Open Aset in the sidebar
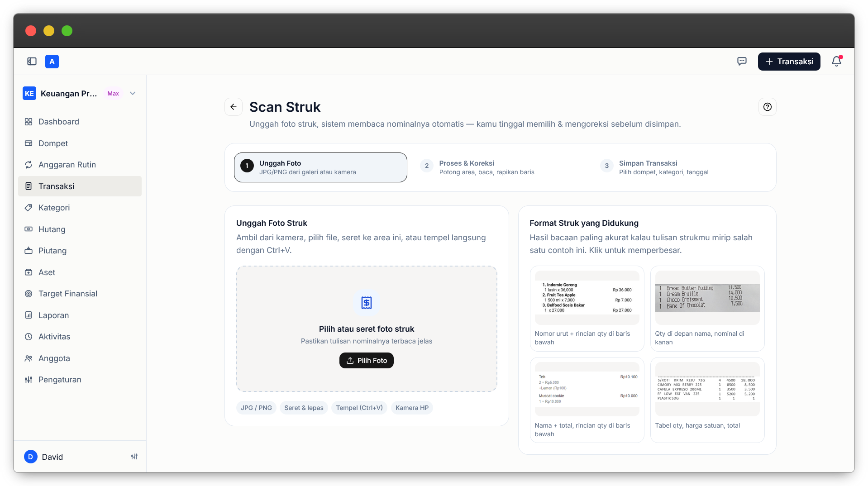This screenshot has width=868, height=486. pos(80,272)
